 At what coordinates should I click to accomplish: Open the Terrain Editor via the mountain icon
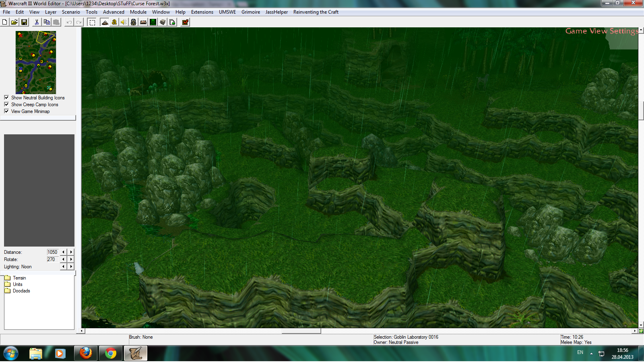105,22
